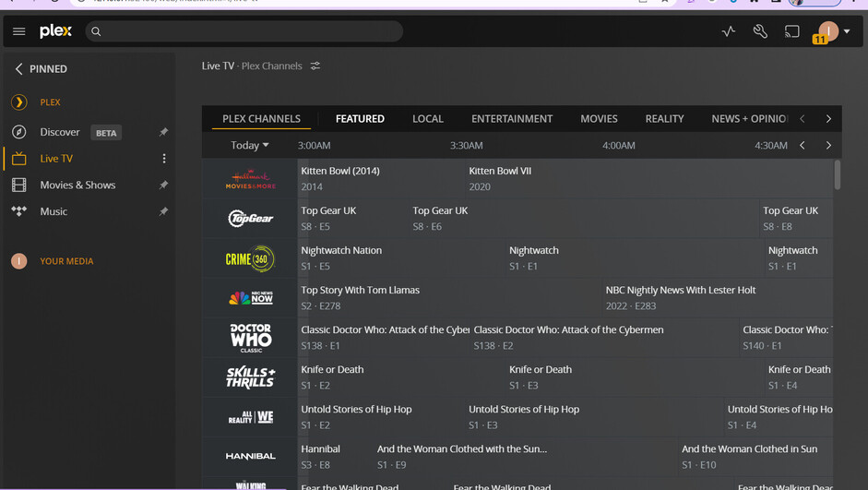Select Untold Stories of Hip Hop S1 E3
Screen dimensions: 868x490
595,417
